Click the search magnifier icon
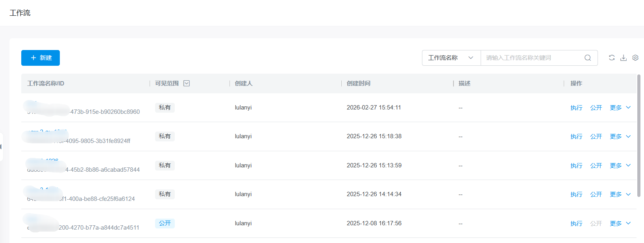 [x=588, y=58]
